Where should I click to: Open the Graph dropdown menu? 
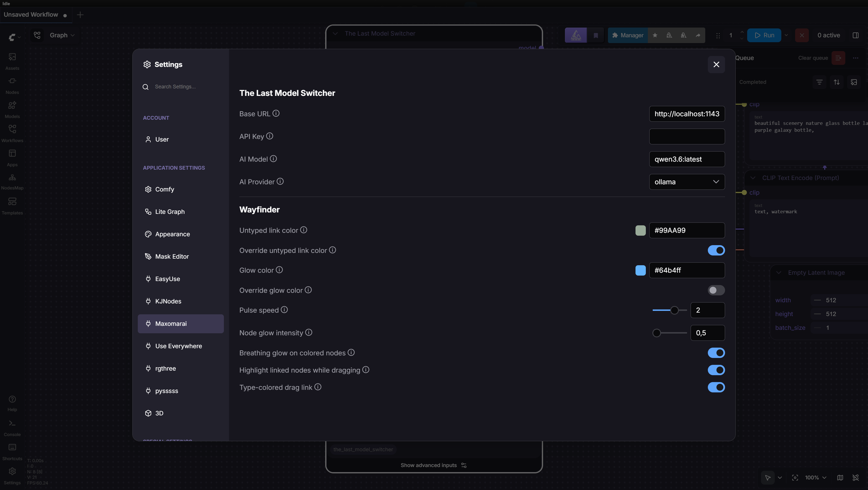coord(62,35)
